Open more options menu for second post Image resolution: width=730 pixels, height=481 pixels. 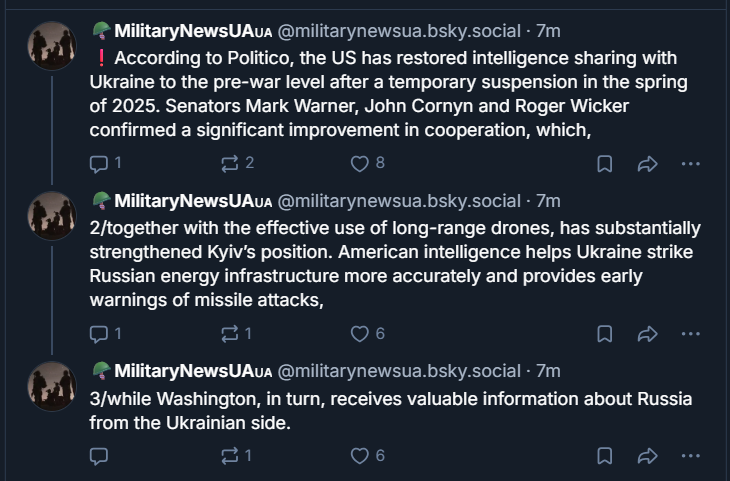(690, 334)
